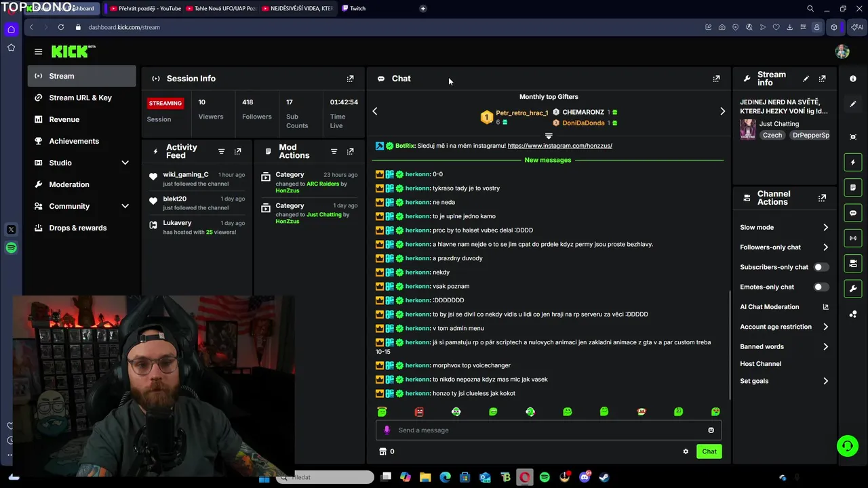Screen dimensions: 868x488
Task: Open the Kick shop points icon
Action: [x=382, y=451]
